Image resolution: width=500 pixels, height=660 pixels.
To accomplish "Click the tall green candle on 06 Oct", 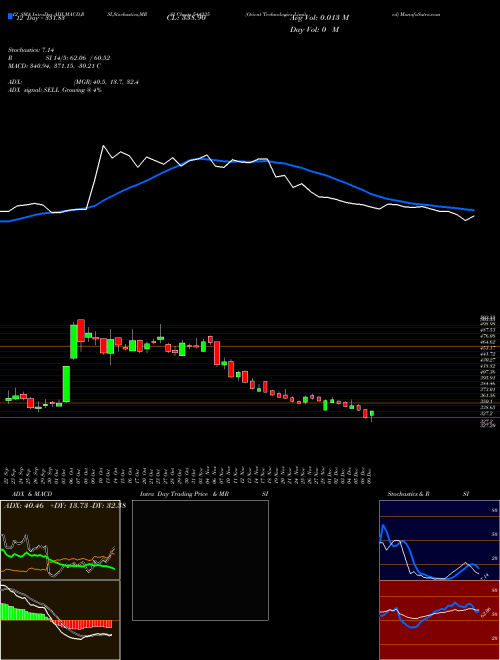I will click(74, 342).
